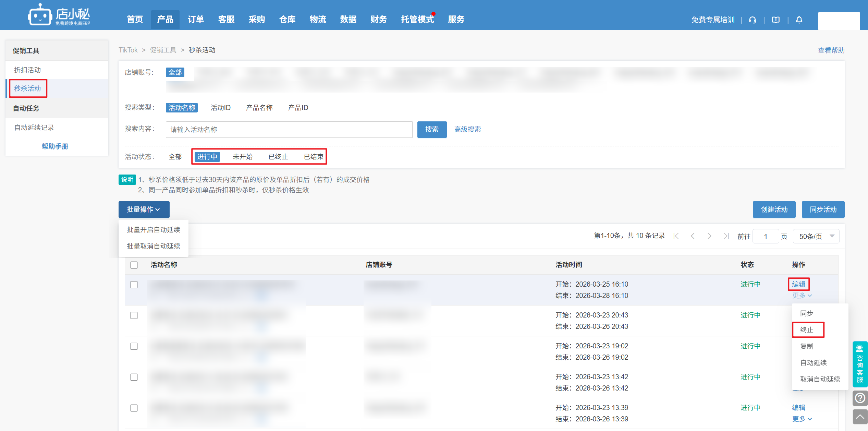The height and width of the screenshot is (431, 868).
Task: Click the headset customer service icon
Action: [753, 20]
